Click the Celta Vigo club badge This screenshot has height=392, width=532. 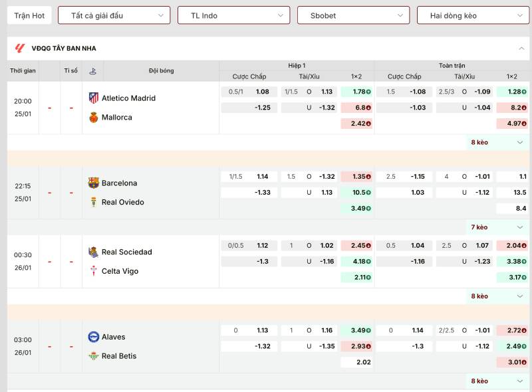(x=93, y=271)
